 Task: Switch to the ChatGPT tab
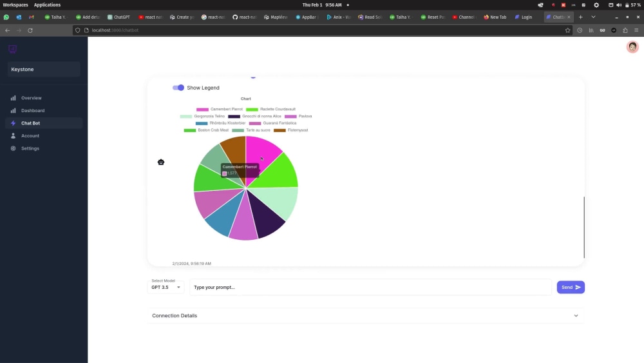[118, 17]
